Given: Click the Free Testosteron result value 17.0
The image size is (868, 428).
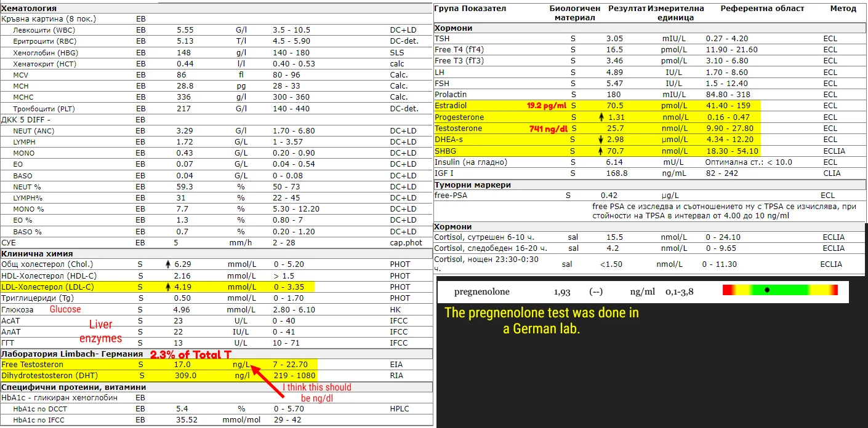Looking at the screenshot, I should (x=182, y=365).
